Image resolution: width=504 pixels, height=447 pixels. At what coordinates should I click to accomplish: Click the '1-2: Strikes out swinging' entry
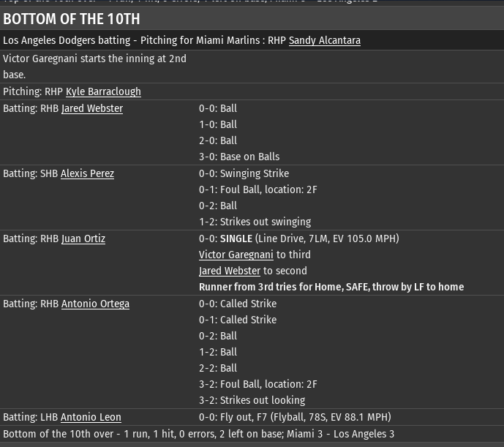pyautogui.click(x=255, y=222)
